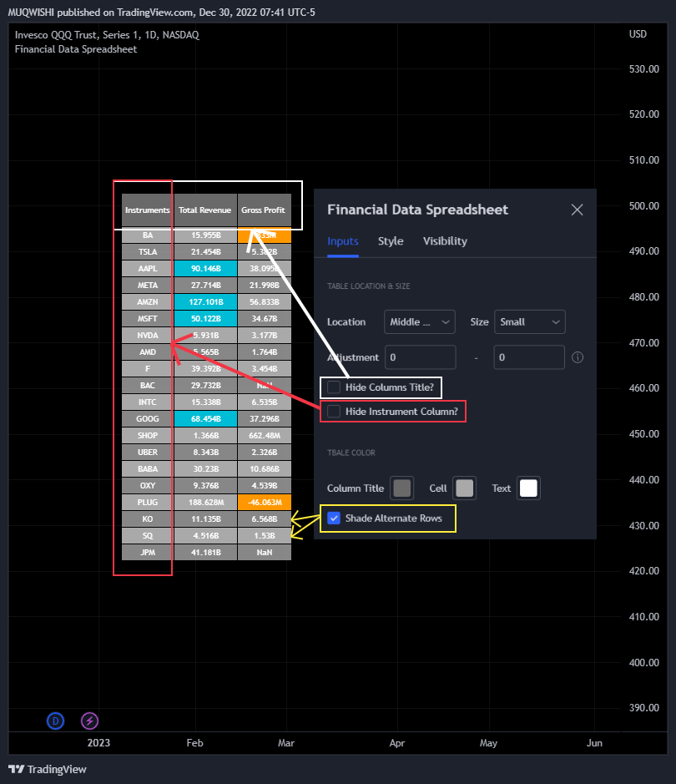Click the 2023 label on time axis

[x=98, y=742]
